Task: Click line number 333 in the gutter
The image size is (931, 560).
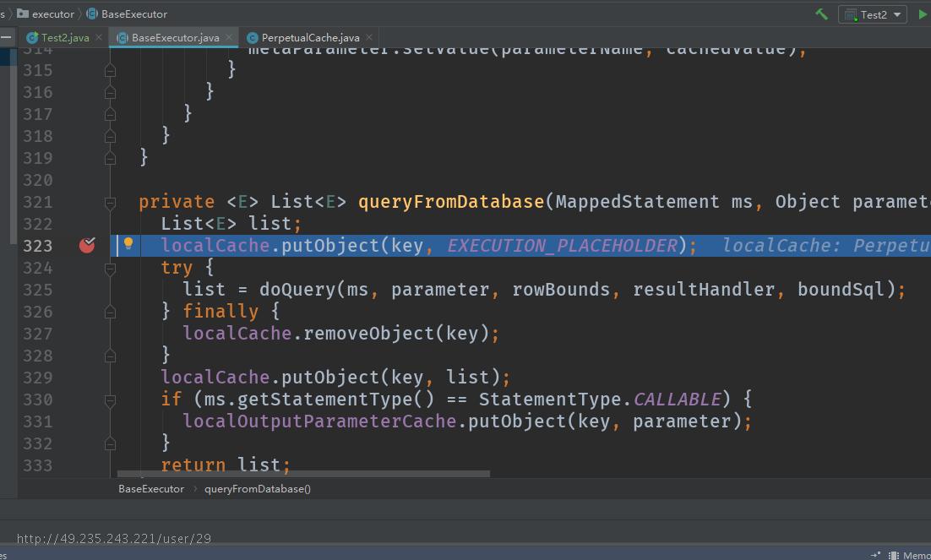Action: 38,465
